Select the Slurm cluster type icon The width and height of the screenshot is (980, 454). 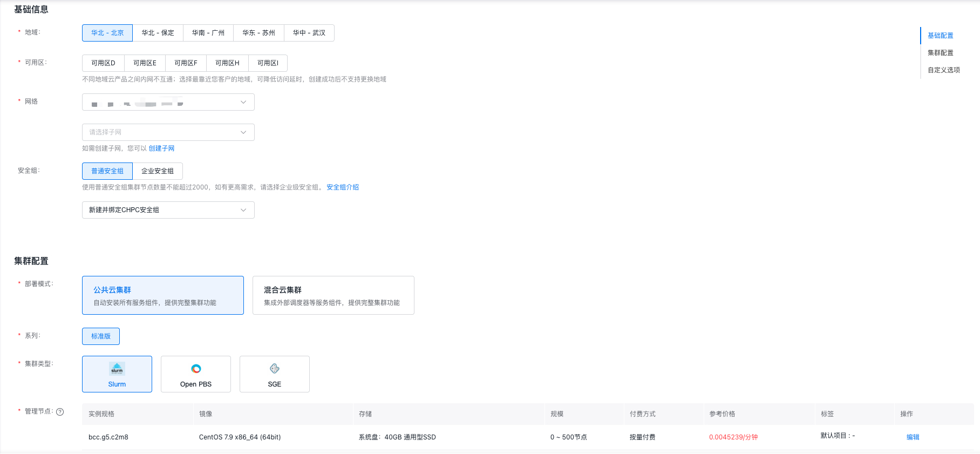coord(117,369)
